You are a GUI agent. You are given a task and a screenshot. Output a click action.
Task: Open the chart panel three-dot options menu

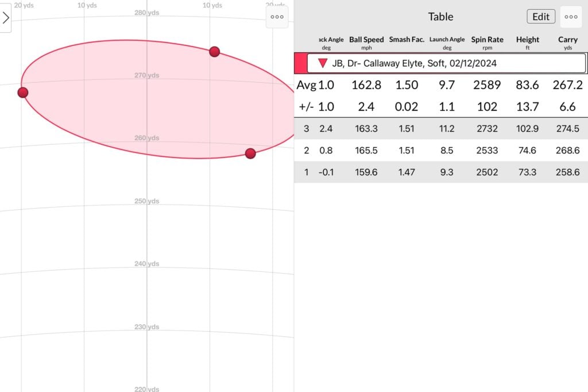(x=277, y=17)
